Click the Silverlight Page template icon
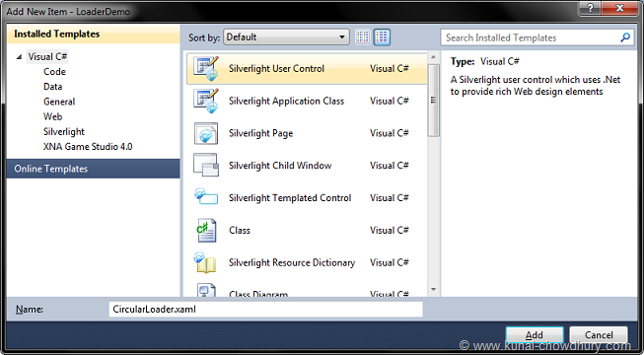Screen dimensions: 644x355 pyautogui.click(x=206, y=133)
